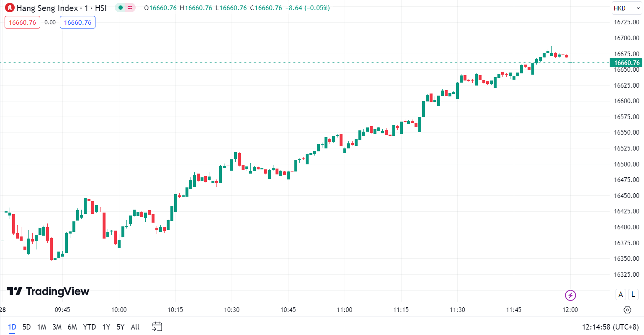The width and height of the screenshot is (644, 335).
Task: Click the blue buy price 16660.76 button
Action: [x=77, y=23]
